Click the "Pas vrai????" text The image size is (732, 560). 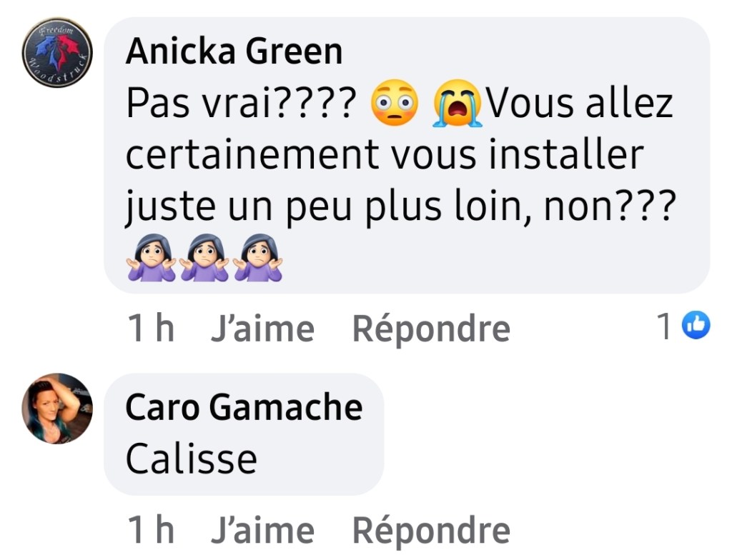click(240, 106)
